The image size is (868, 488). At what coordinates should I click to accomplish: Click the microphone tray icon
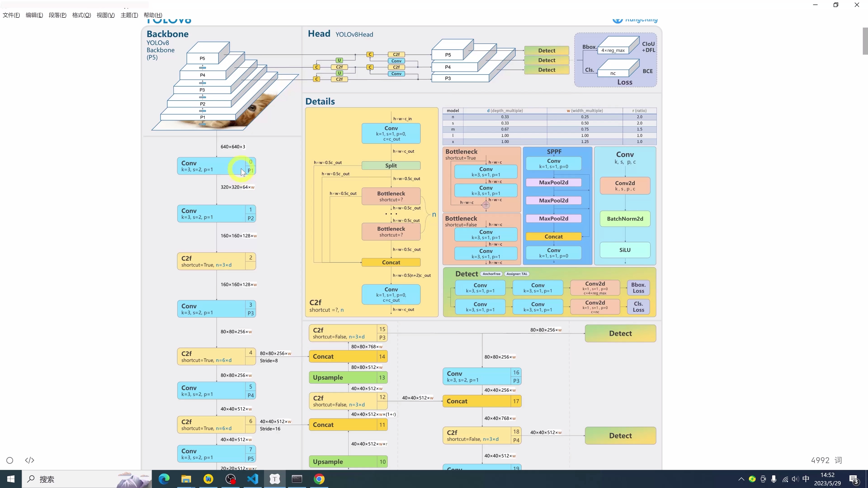774,479
